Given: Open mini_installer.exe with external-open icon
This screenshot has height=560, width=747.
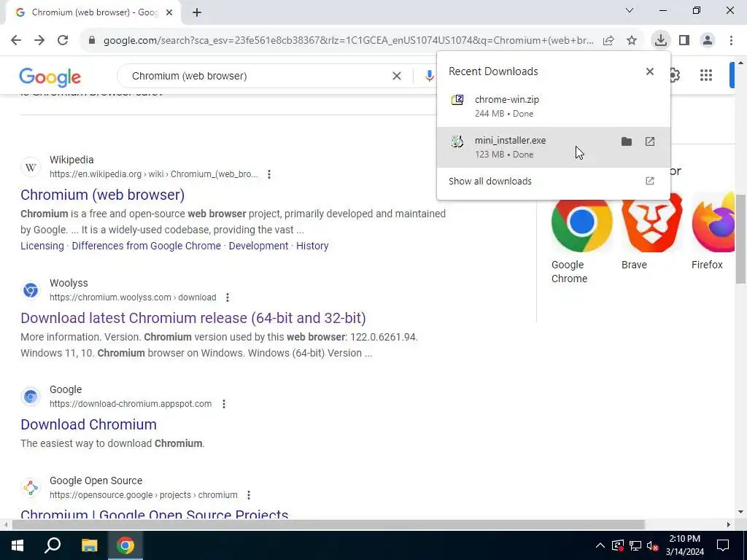Looking at the screenshot, I should (650, 141).
